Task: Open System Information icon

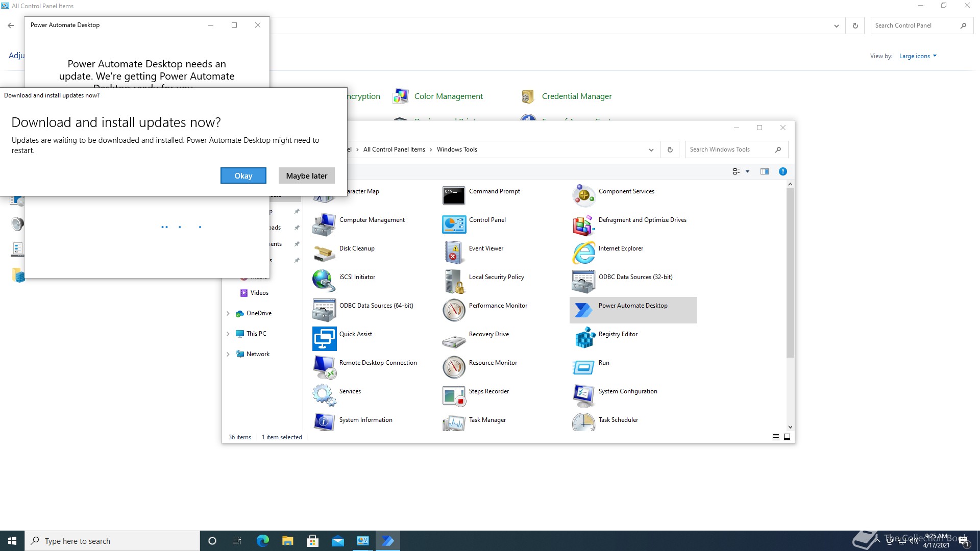Action: (324, 422)
